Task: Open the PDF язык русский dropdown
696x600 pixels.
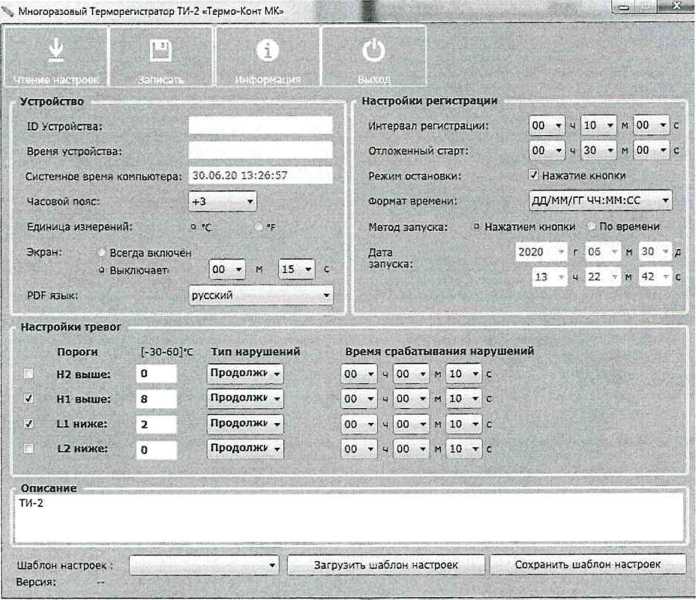Action: coord(261,295)
